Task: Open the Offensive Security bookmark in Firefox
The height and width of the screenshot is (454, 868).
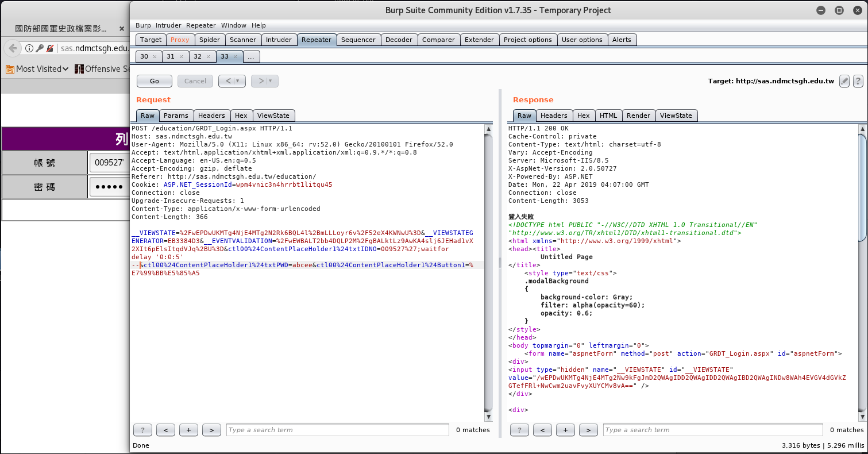Action: point(102,69)
